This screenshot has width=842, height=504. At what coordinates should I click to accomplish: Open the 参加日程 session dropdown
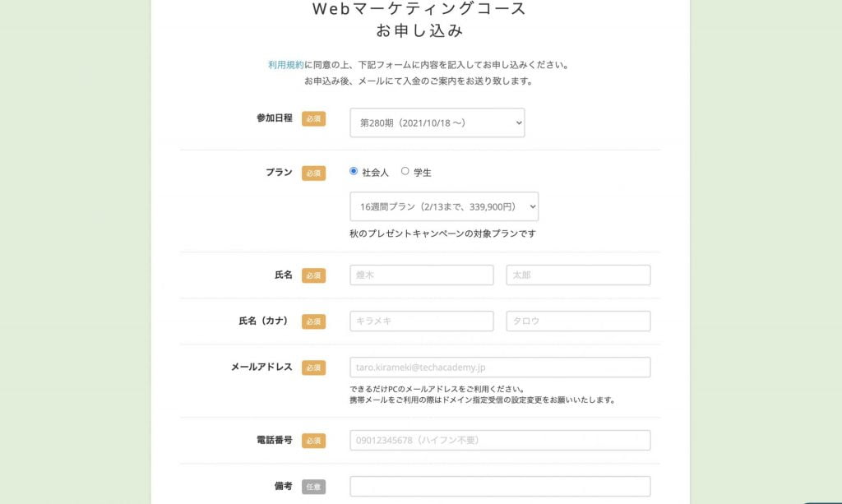[437, 122]
